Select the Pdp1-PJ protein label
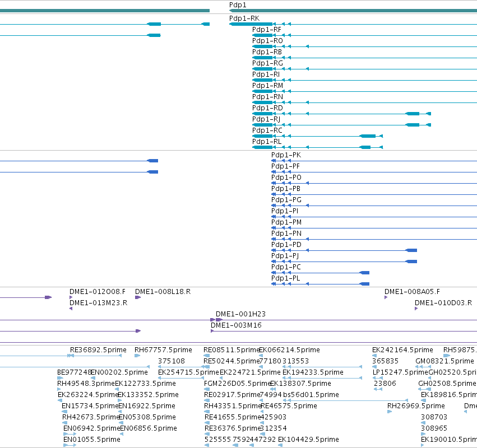 285,256
